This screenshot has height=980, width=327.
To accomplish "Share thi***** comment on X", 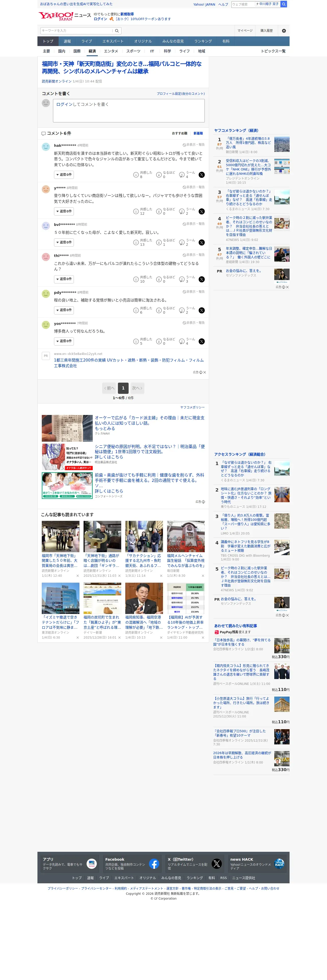I will pyautogui.click(x=202, y=279).
